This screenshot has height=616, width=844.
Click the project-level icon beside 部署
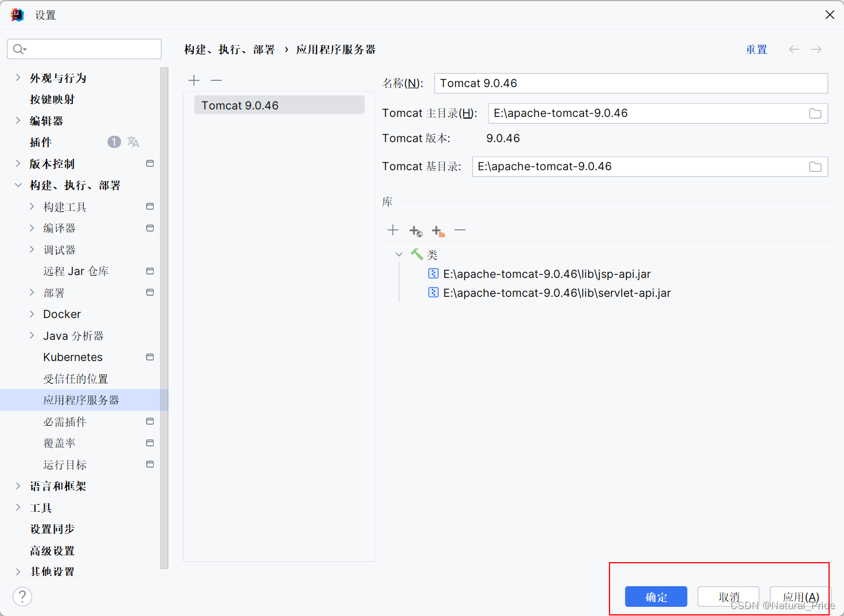(x=150, y=292)
